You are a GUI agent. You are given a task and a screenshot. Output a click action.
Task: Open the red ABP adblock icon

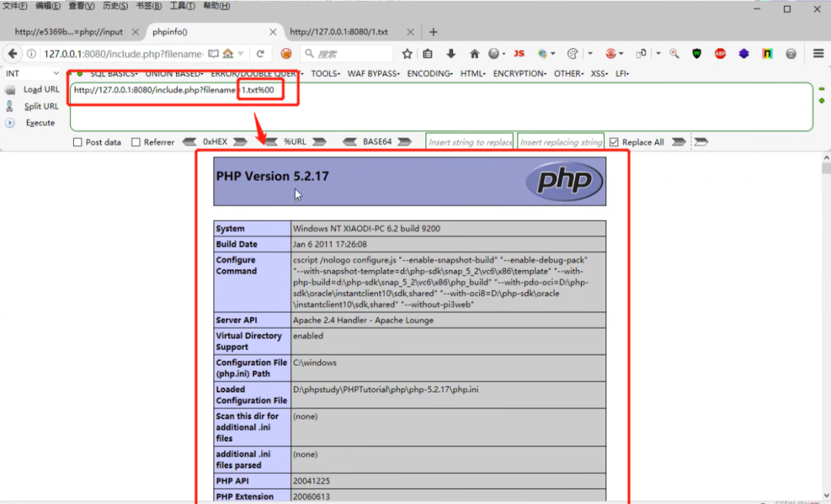coord(719,54)
